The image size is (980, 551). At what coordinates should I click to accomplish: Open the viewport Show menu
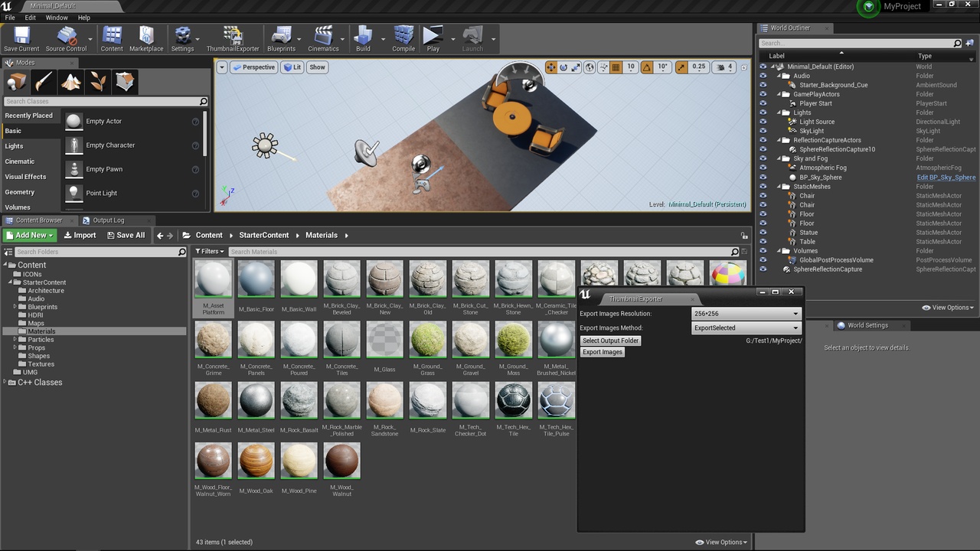tap(317, 67)
